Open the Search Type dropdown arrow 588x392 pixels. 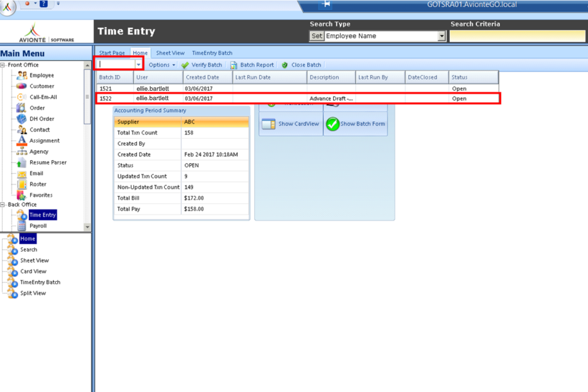pyautogui.click(x=442, y=36)
